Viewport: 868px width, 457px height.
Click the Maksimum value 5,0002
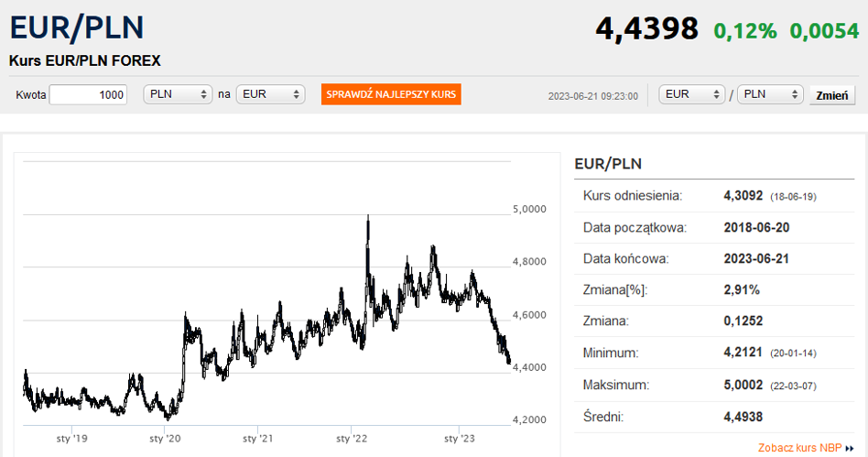point(743,385)
